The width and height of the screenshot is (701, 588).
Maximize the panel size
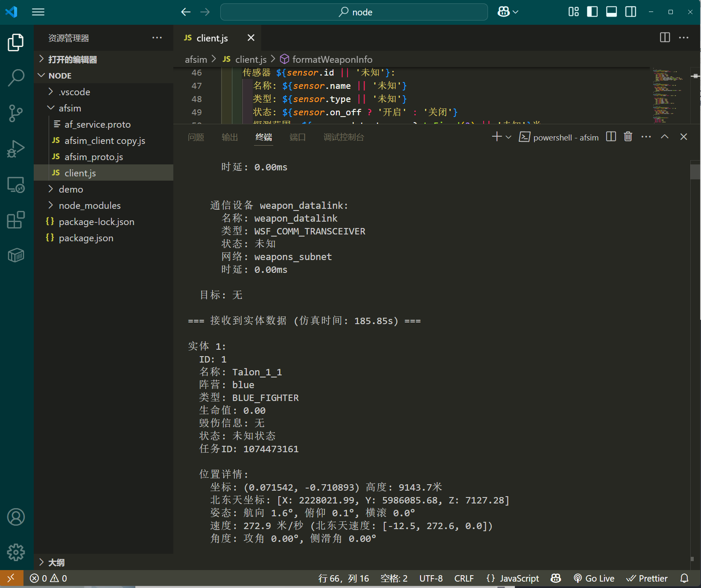pos(665,137)
